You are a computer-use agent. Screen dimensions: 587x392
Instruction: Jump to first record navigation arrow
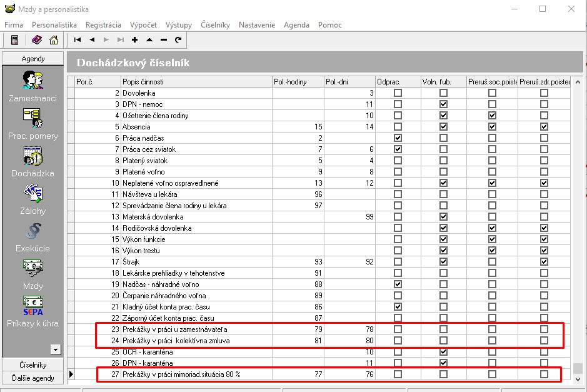pos(78,39)
